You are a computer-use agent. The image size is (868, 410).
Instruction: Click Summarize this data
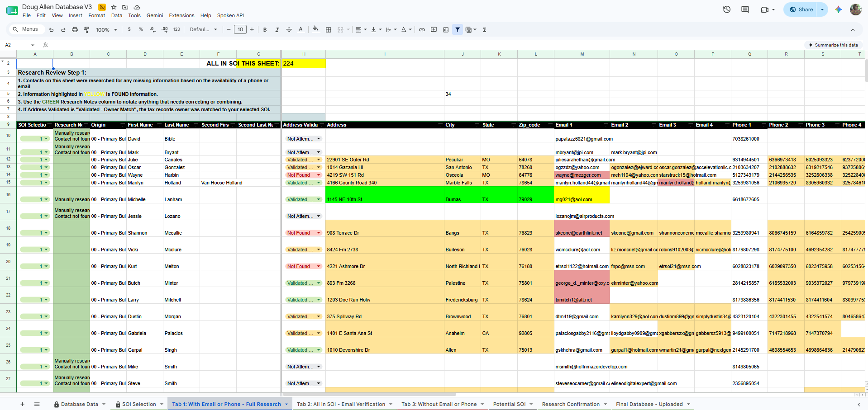click(x=833, y=45)
